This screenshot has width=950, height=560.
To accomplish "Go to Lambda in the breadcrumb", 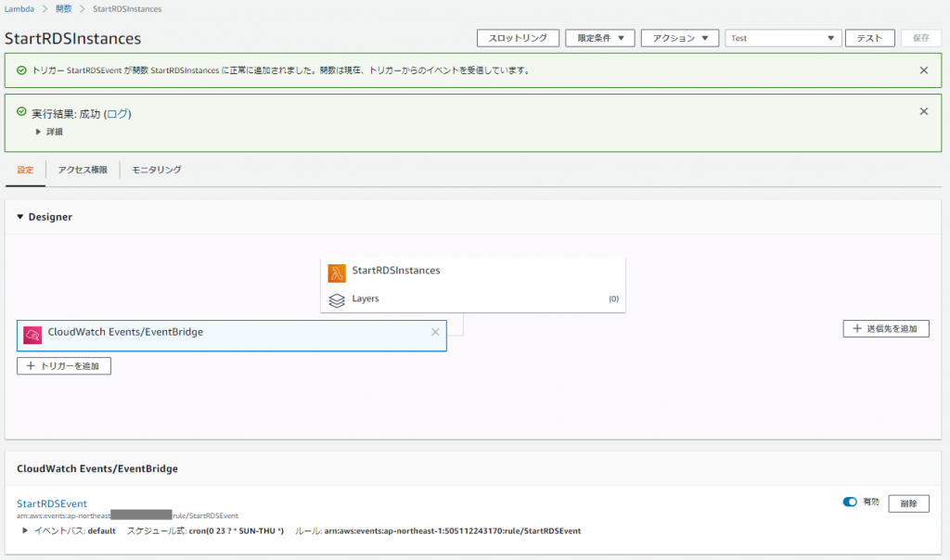I will [19, 9].
